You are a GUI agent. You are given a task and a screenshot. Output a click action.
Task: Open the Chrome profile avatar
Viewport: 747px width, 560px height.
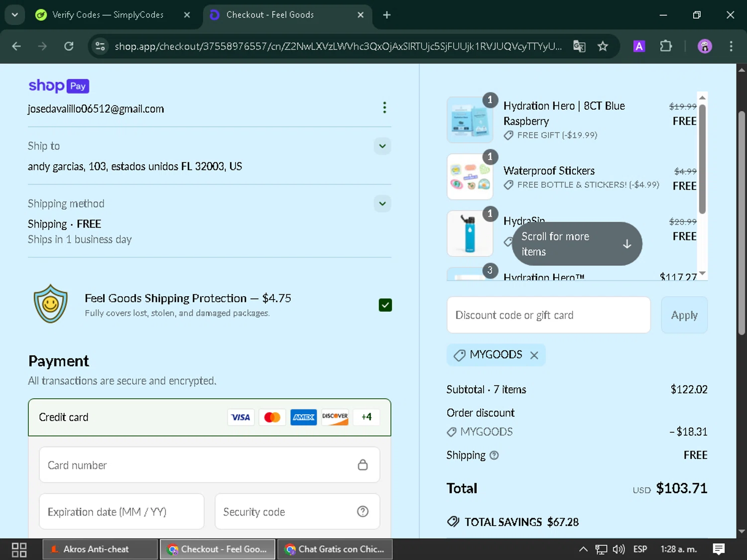tap(705, 46)
